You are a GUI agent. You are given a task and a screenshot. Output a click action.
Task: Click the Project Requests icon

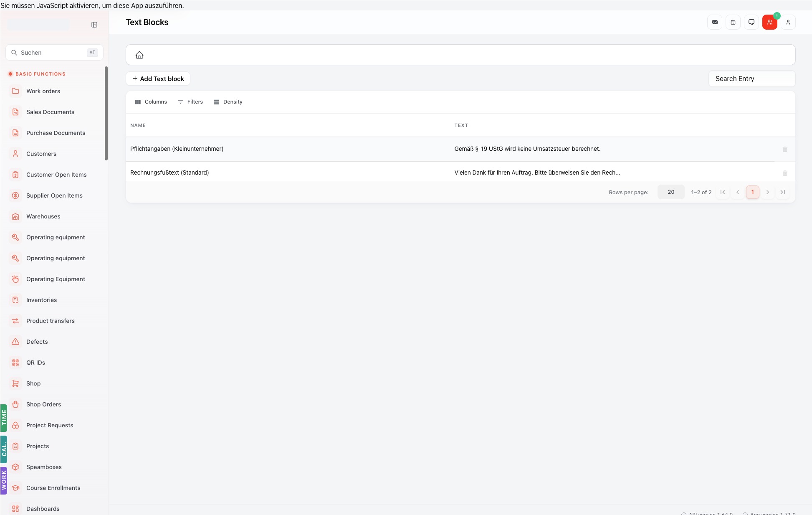click(x=15, y=425)
